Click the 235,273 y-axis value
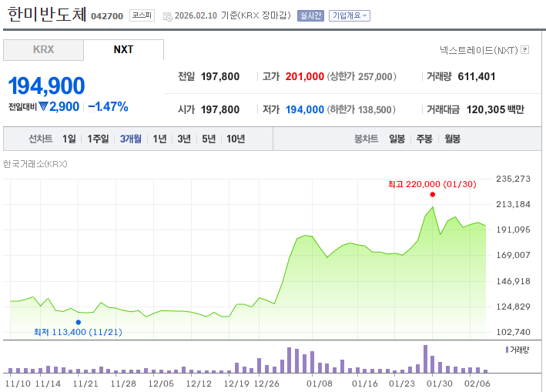The image size is (546, 392). 513,179
